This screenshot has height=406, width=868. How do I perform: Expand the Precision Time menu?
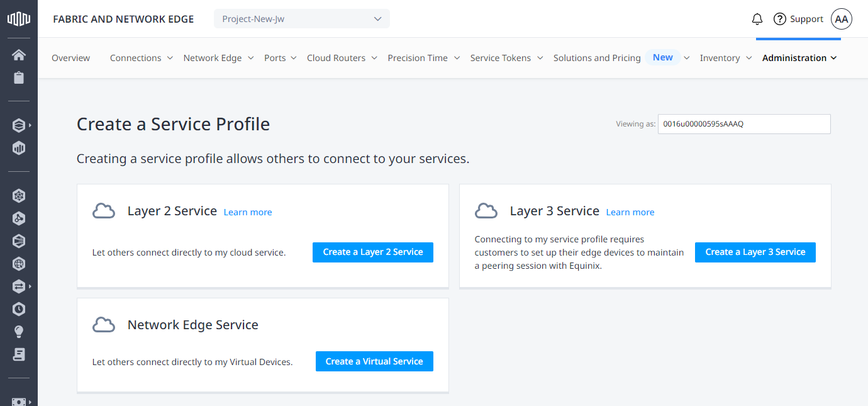pos(424,58)
